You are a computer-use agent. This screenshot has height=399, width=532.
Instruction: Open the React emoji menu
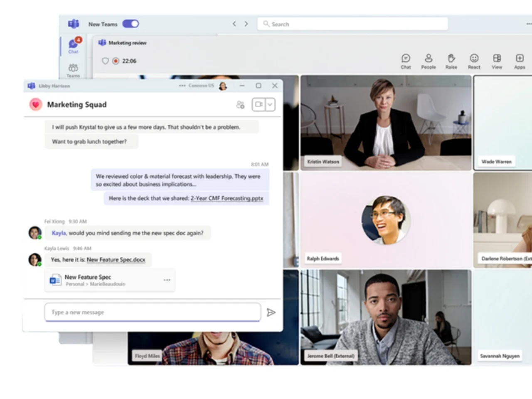coord(474,61)
